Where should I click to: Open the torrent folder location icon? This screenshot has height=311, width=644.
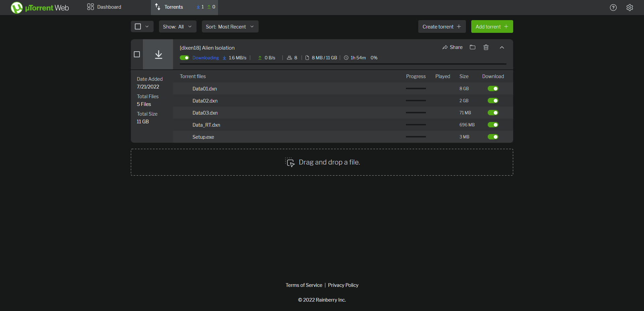coord(473,47)
